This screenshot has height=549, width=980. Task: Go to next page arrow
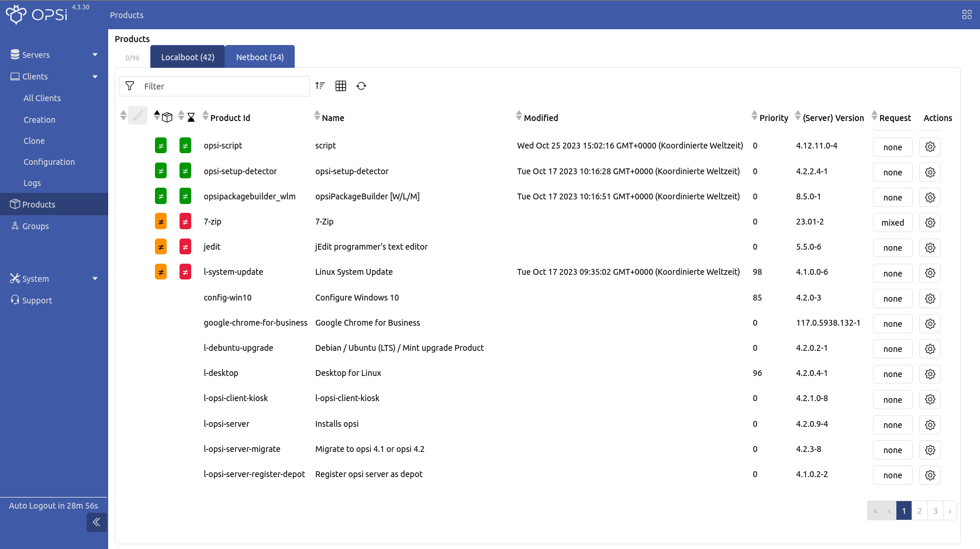950,510
